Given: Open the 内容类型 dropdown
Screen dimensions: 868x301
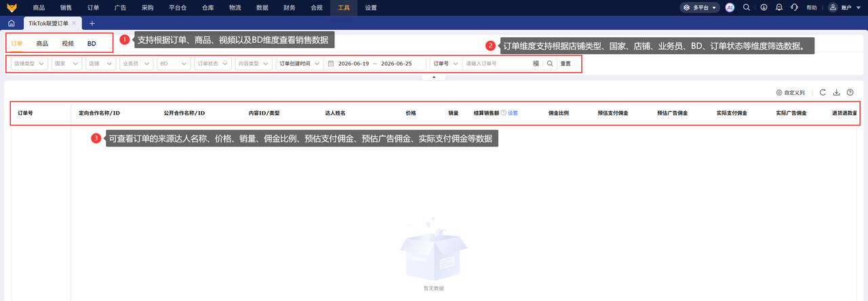Looking at the screenshot, I should coord(254,63).
